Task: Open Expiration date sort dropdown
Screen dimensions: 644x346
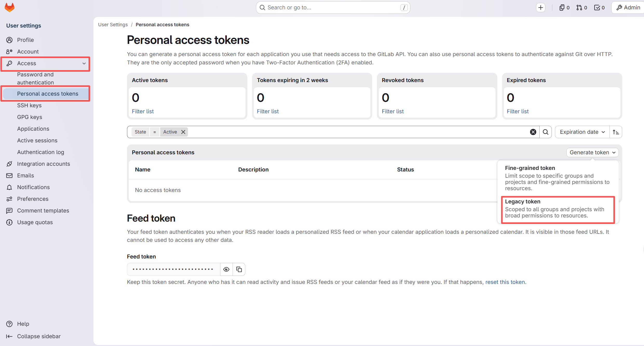Action: (x=582, y=132)
